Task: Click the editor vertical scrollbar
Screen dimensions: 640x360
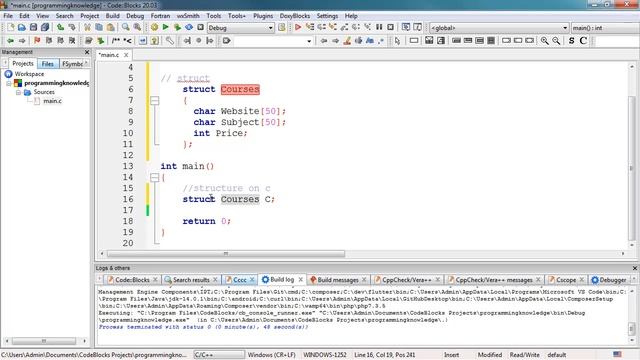Action: click(x=631, y=167)
